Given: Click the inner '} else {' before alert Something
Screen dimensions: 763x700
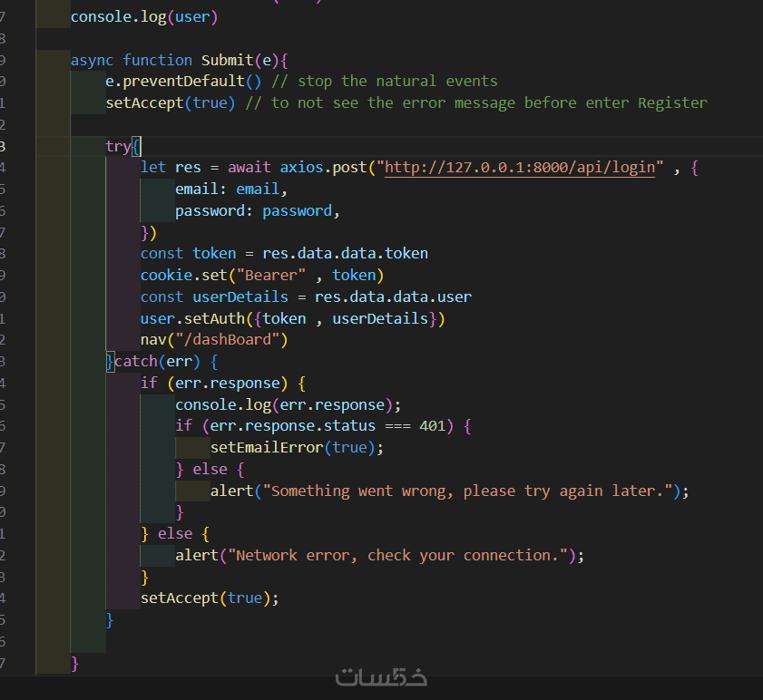Looking at the screenshot, I should (210, 470).
